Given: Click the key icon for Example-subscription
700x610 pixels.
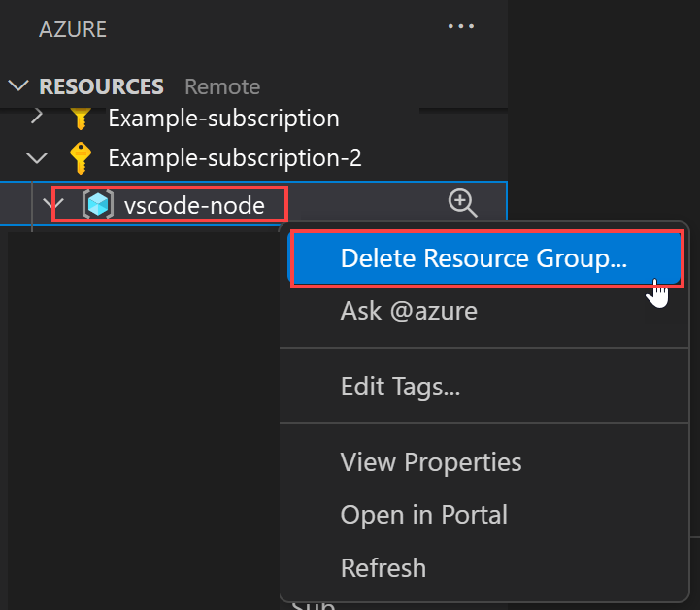Looking at the screenshot, I should [81, 119].
